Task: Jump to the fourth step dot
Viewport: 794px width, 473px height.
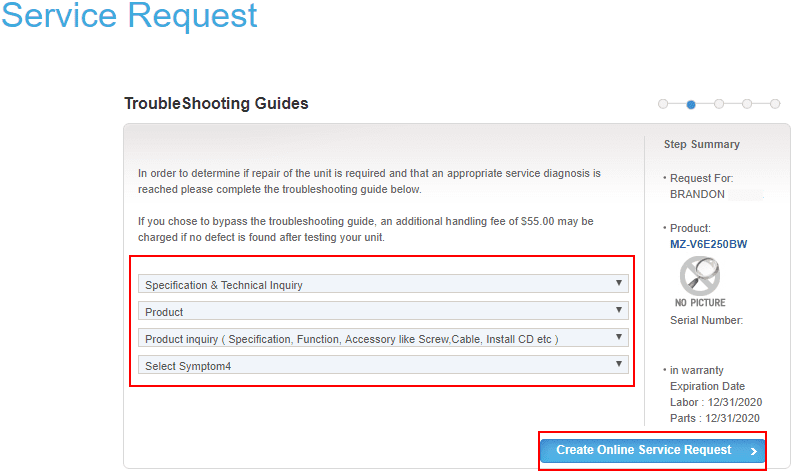Action: (x=747, y=103)
